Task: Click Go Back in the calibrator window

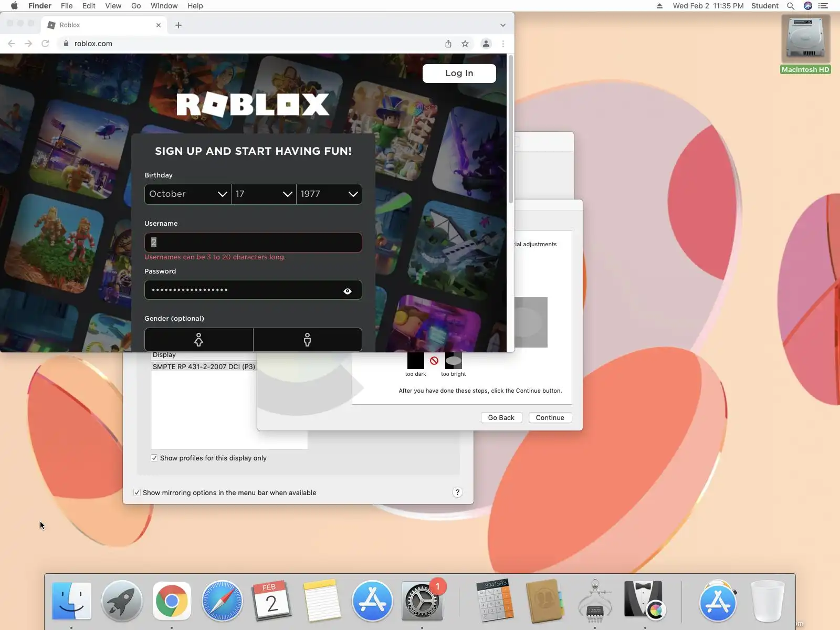Action: click(501, 418)
